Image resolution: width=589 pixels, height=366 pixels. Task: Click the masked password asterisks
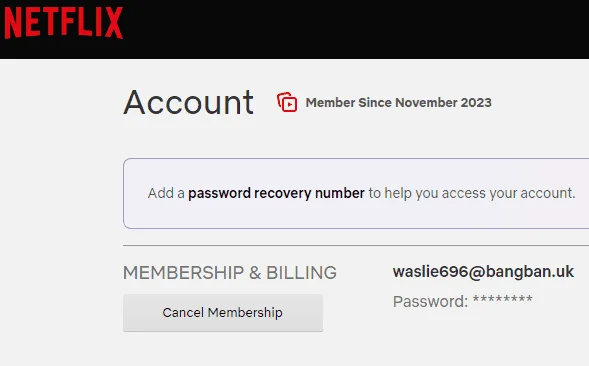[503, 300]
